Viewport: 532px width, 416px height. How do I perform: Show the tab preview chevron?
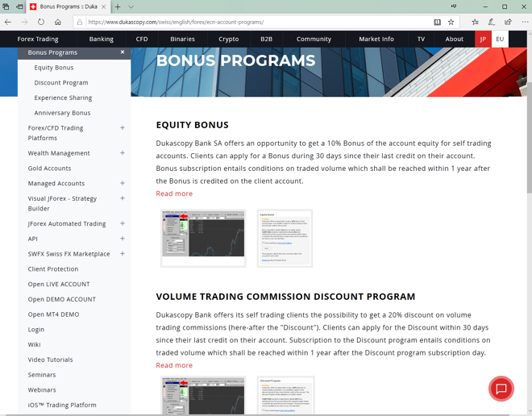[131, 6]
